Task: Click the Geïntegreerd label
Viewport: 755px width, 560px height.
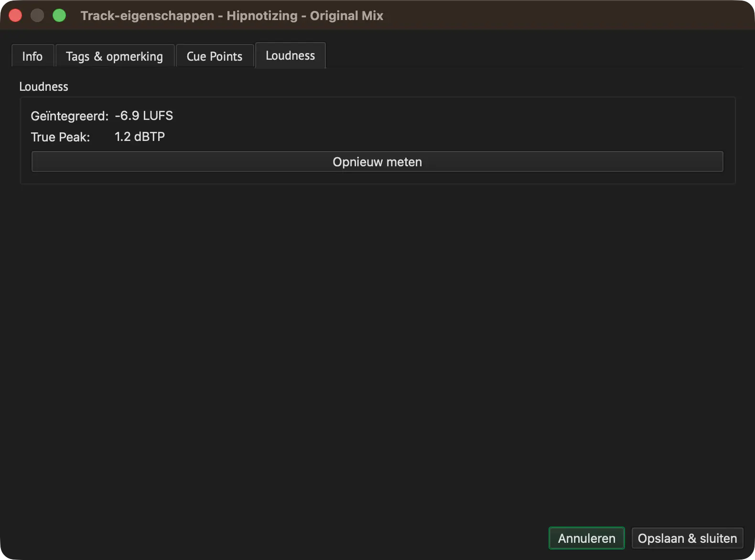Action: pyautogui.click(x=70, y=116)
